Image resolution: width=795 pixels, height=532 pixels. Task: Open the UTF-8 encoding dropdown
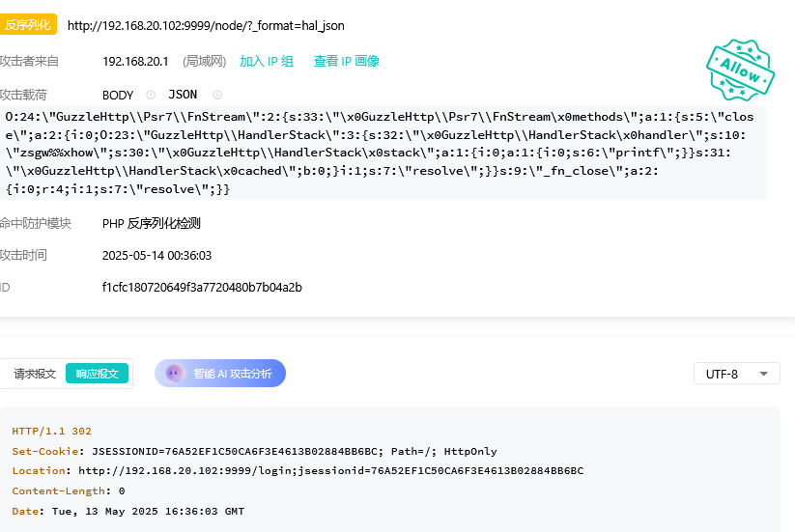point(735,374)
